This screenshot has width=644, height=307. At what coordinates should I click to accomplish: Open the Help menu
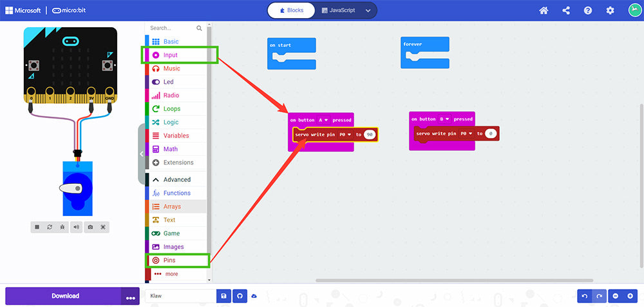588,10
